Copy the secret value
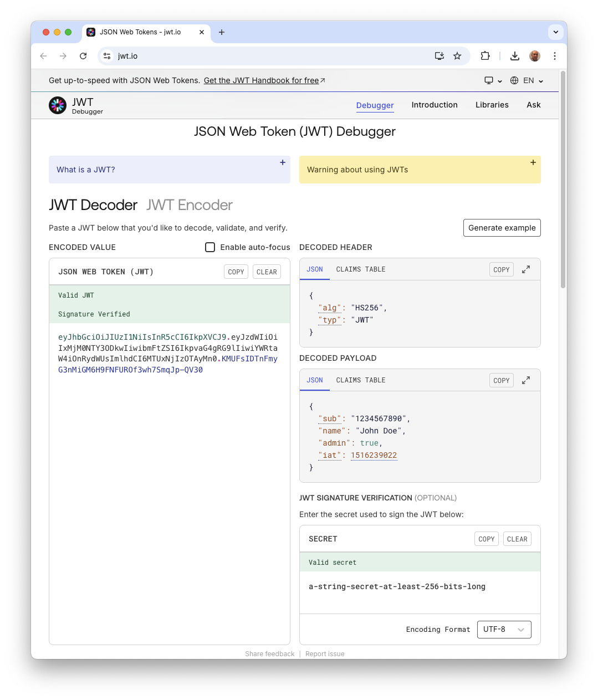 [x=487, y=539]
